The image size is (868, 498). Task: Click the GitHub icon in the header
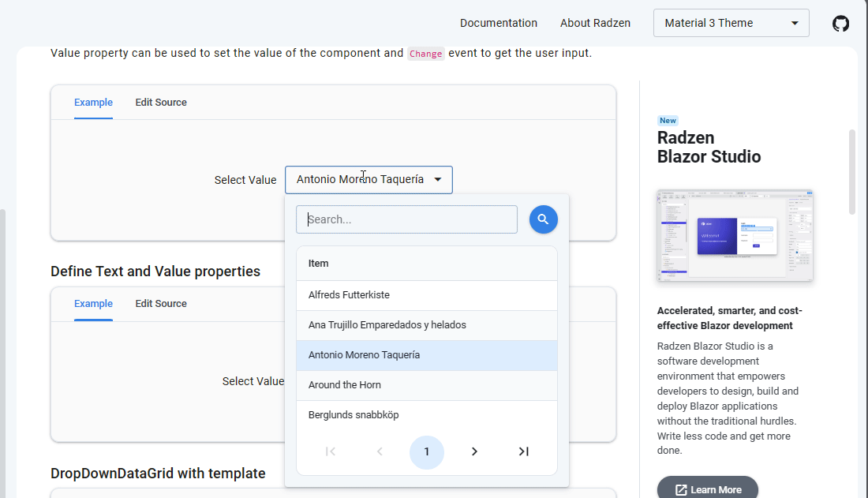(840, 24)
